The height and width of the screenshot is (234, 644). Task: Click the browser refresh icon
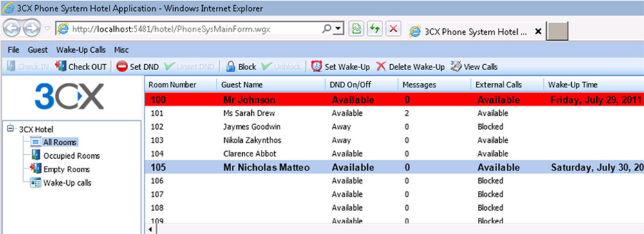click(374, 29)
